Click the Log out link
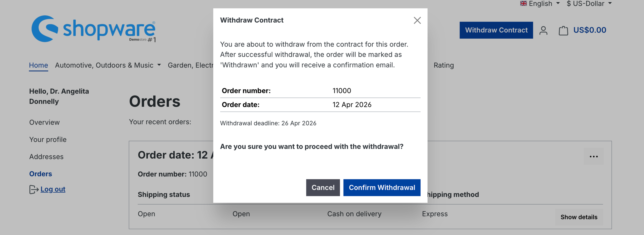 [53, 189]
